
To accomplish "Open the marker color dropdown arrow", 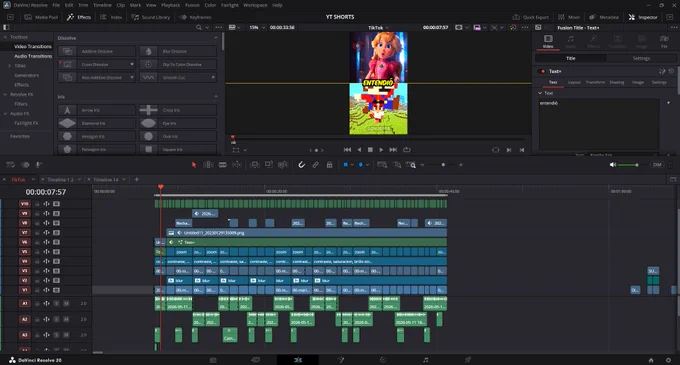I will pyautogui.click(x=367, y=165).
